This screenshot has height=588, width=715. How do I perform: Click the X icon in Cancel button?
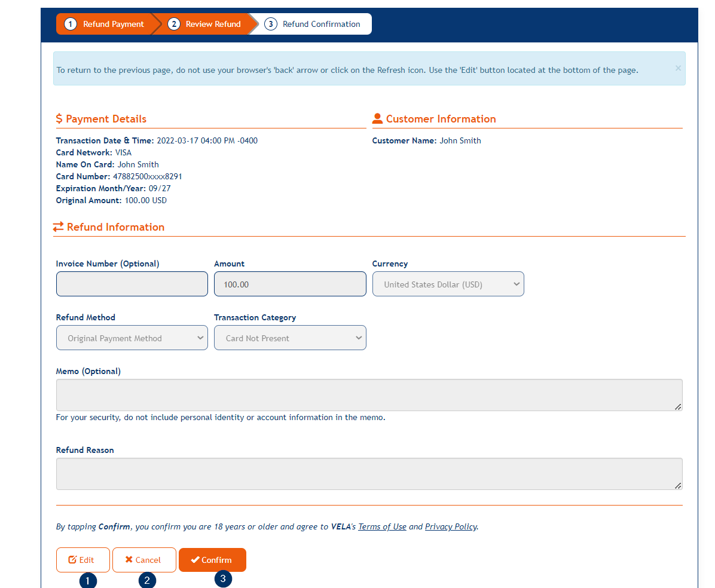pyautogui.click(x=129, y=560)
